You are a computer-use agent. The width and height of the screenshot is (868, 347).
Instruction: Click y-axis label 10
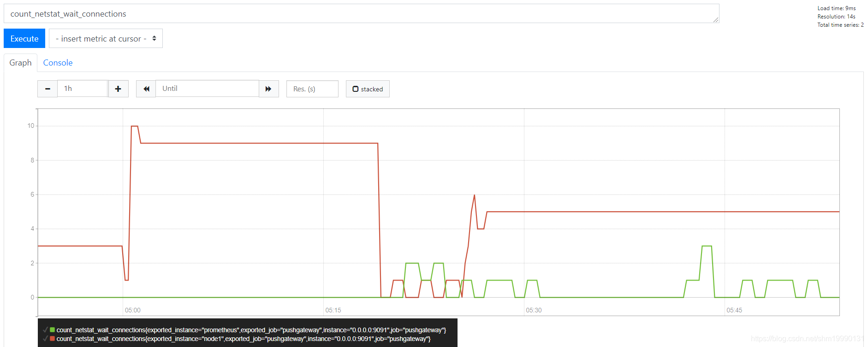31,126
